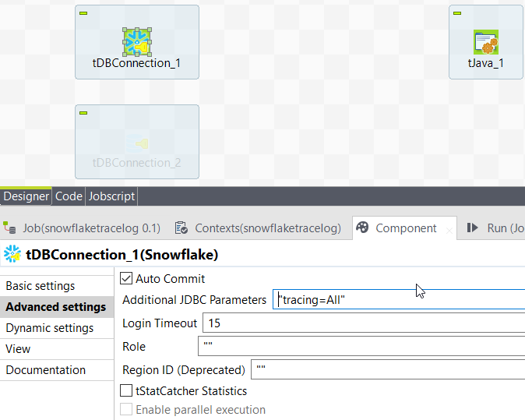
Task: Enable tStatCatcher Statistics checkbox
Action: click(x=126, y=390)
